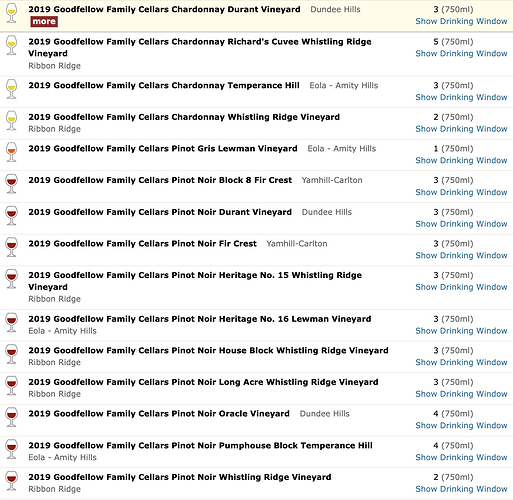Open Pinot Noir Heritage No. 15 Whistling Ridge
The height and width of the screenshot is (500, 513).
click(195, 281)
